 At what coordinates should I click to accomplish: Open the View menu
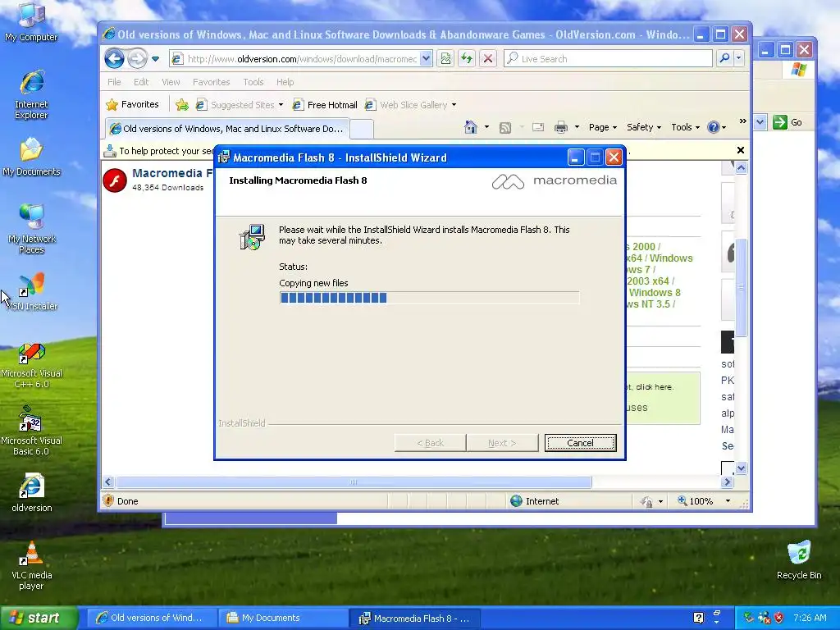pyautogui.click(x=171, y=82)
